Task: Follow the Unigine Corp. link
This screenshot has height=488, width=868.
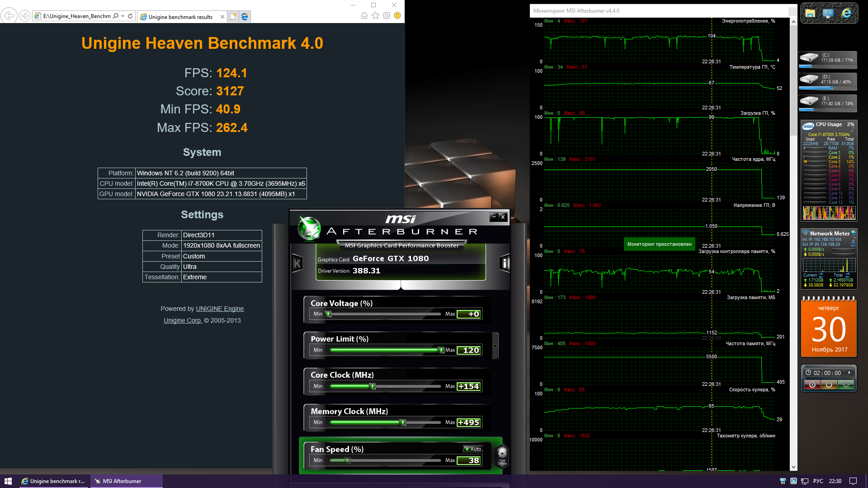Action: pos(183,320)
